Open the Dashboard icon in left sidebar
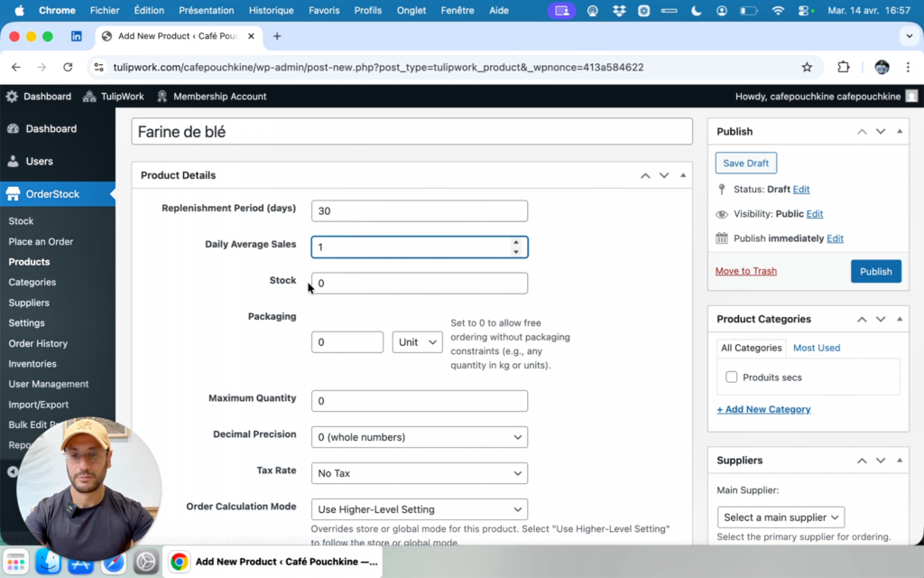Image resolution: width=924 pixels, height=578 pixels. tap(14, 129)
